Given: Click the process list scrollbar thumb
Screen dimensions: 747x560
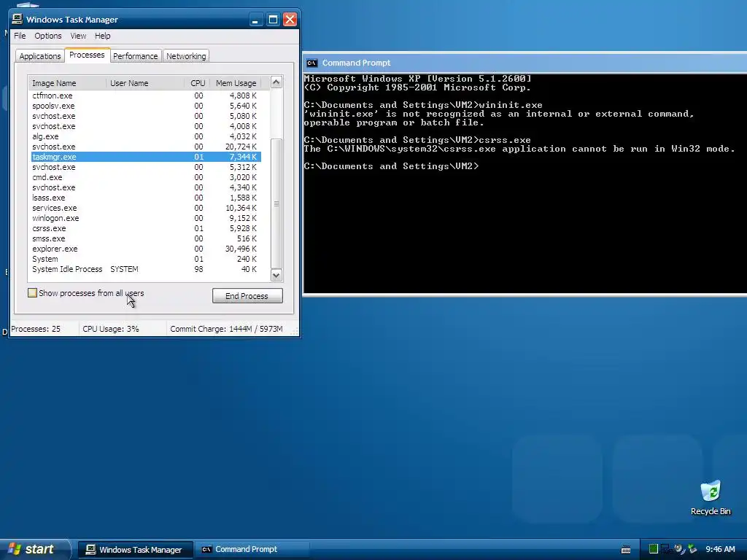Looking at the screenshot, I should point(276,203).
